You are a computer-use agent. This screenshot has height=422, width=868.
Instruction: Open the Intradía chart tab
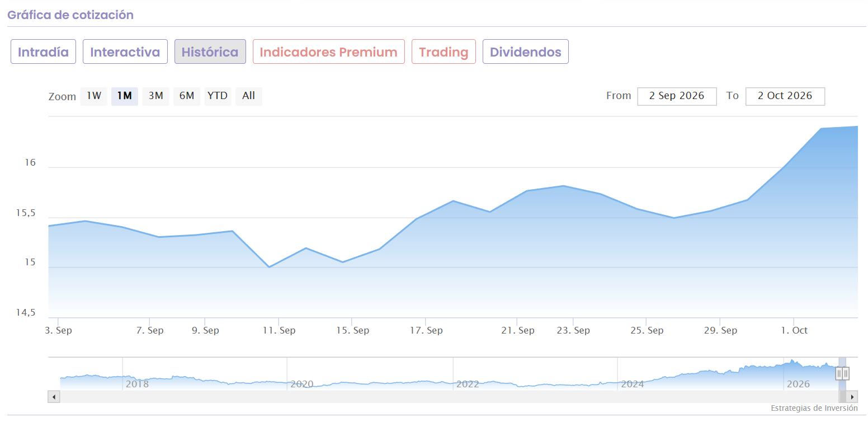coord(43,51)
